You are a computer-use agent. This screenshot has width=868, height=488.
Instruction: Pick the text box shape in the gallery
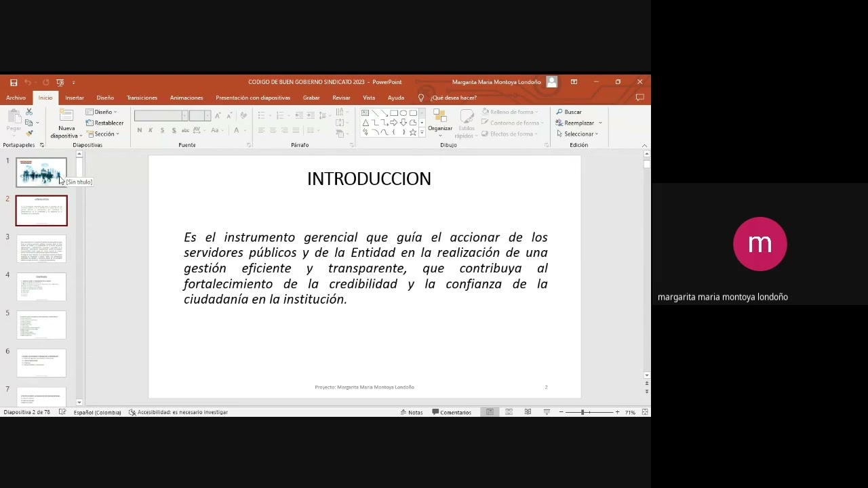pyautogui.click(x=366, y=113)
